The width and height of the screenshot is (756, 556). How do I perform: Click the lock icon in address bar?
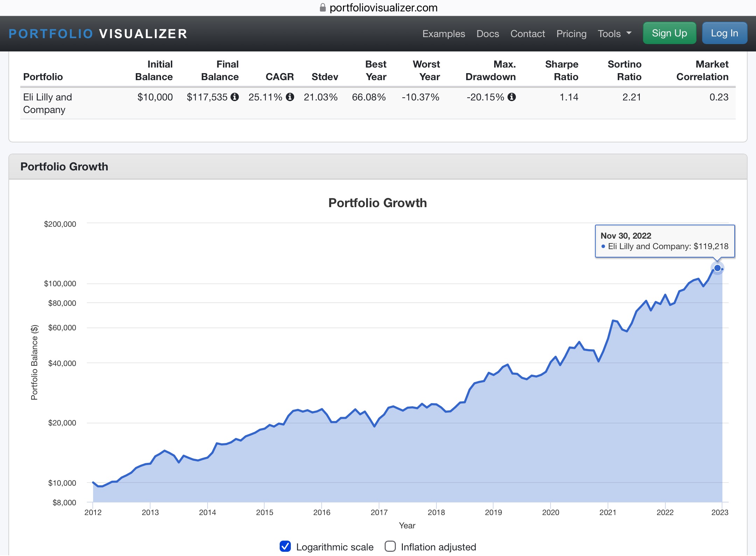(x=323, y=8)
